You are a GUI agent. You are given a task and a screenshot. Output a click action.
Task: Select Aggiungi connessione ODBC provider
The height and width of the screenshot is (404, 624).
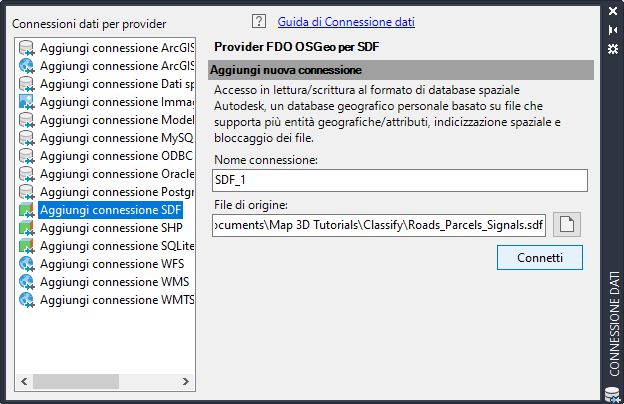click(115, 156)
